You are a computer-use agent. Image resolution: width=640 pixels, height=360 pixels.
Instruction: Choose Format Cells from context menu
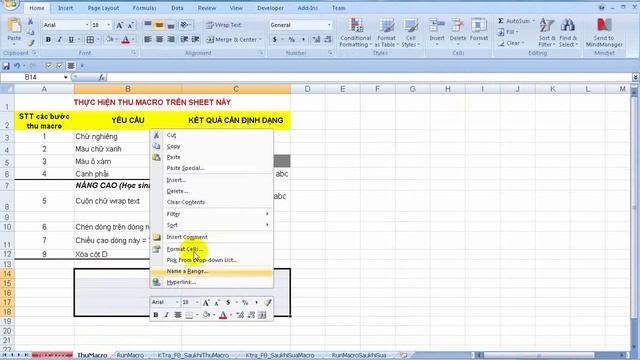(211, 249)
